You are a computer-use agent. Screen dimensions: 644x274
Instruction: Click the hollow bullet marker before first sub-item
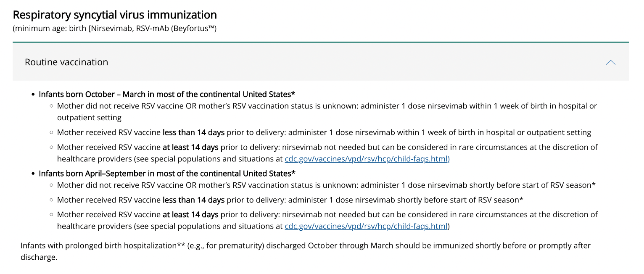51,106
